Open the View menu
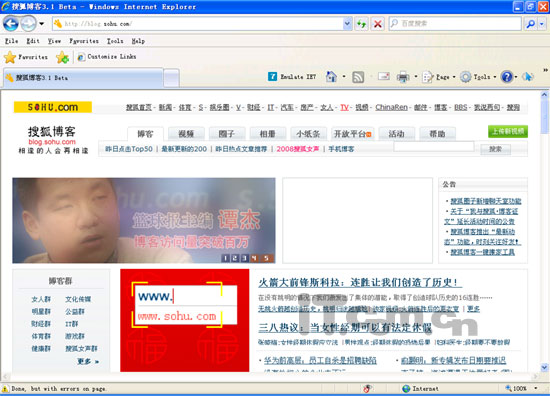The height and width of the screenshot is (396, 550). (54, 41)
